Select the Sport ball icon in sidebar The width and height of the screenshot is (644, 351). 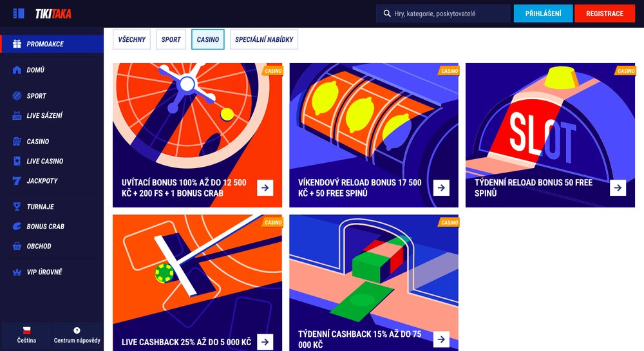(x=17, y=96)
